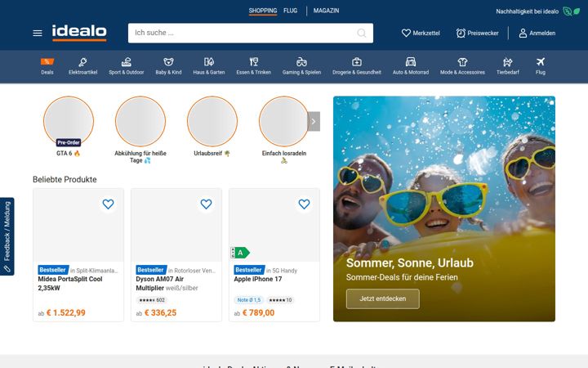Open the Deals category icon
Screen dimensions: 588x368
[47, 61]
